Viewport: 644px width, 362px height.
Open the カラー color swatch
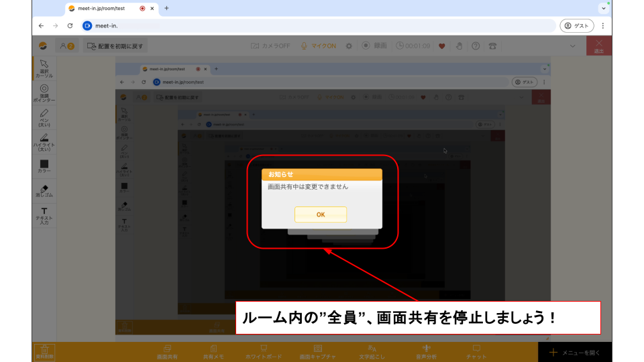(x=44, y=166)
